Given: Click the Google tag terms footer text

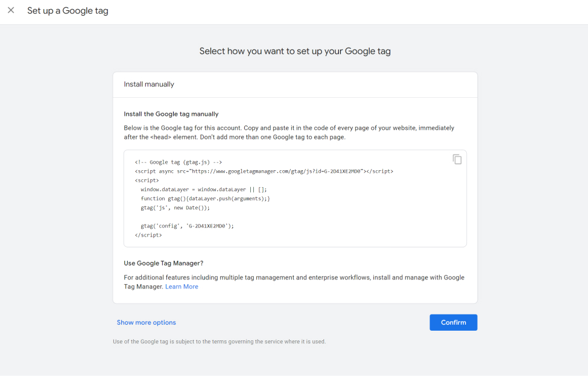Looking at the screenshot, I should (x=220, y=342).
